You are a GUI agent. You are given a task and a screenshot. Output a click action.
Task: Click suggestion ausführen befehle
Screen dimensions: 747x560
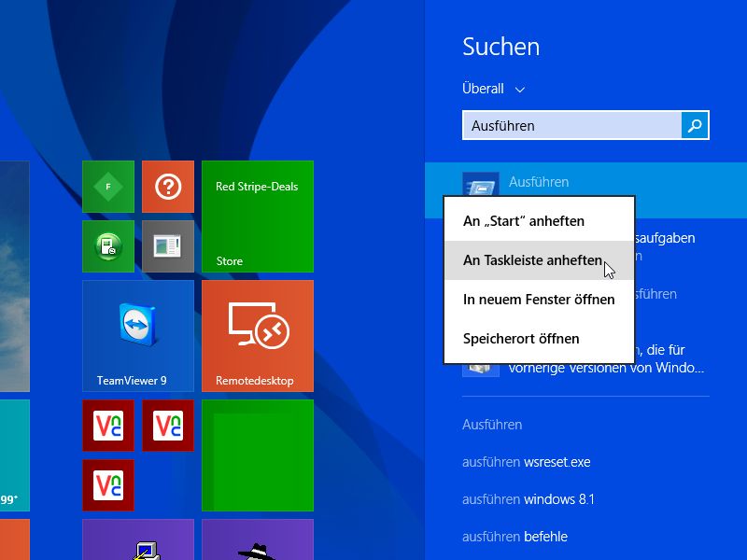coord(514,537)
